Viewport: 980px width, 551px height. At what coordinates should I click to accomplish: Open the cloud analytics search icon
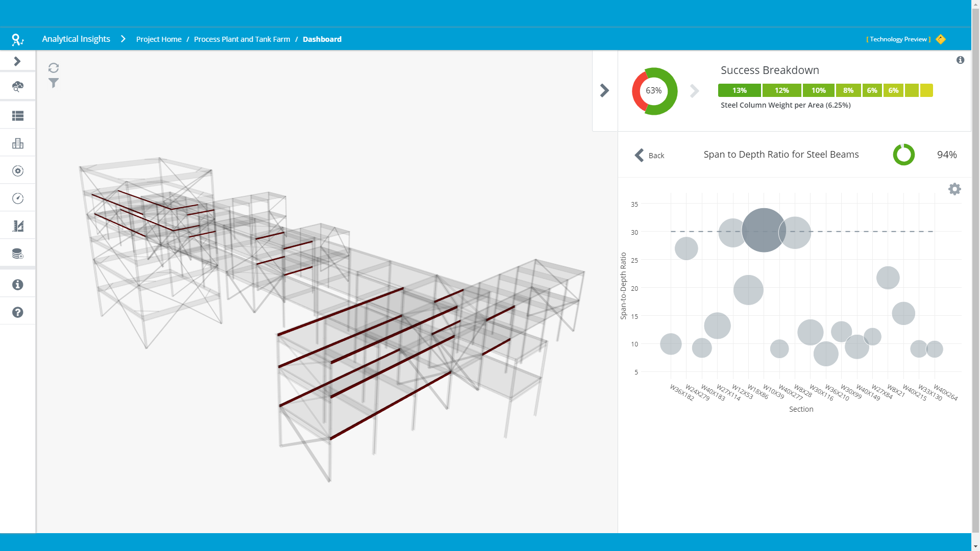[x=18, y=87]
